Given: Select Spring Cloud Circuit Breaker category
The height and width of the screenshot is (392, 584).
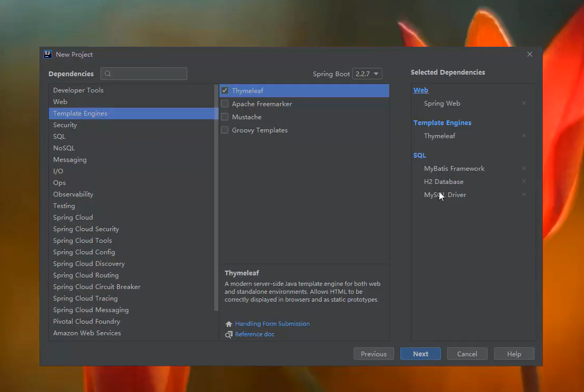Looking at the screenshot, I should (132, 287).
